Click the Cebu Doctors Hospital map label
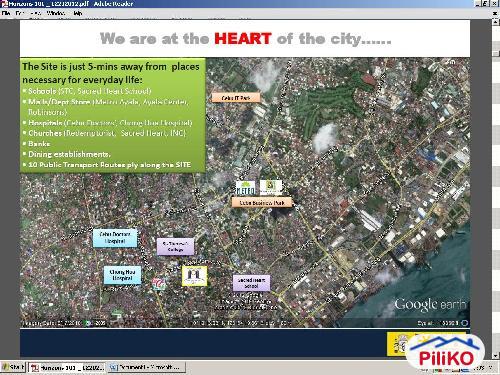 [115, 238]
